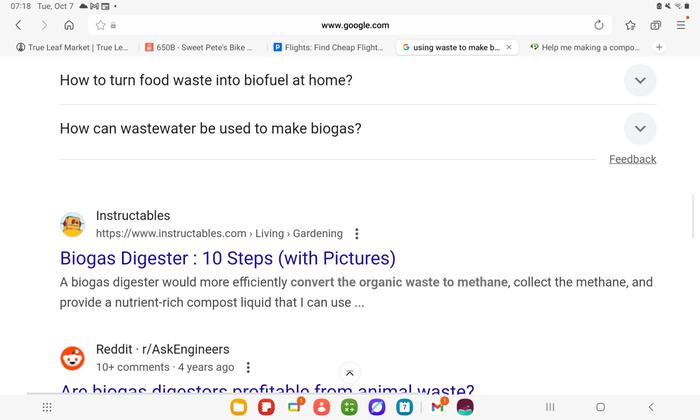Open the browser home page
700x420 pixels.
click(69, 25)
